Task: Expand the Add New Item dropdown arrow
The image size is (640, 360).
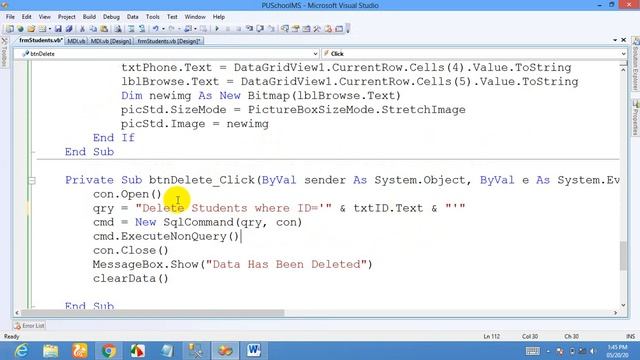Action: [x=49, y=29]
